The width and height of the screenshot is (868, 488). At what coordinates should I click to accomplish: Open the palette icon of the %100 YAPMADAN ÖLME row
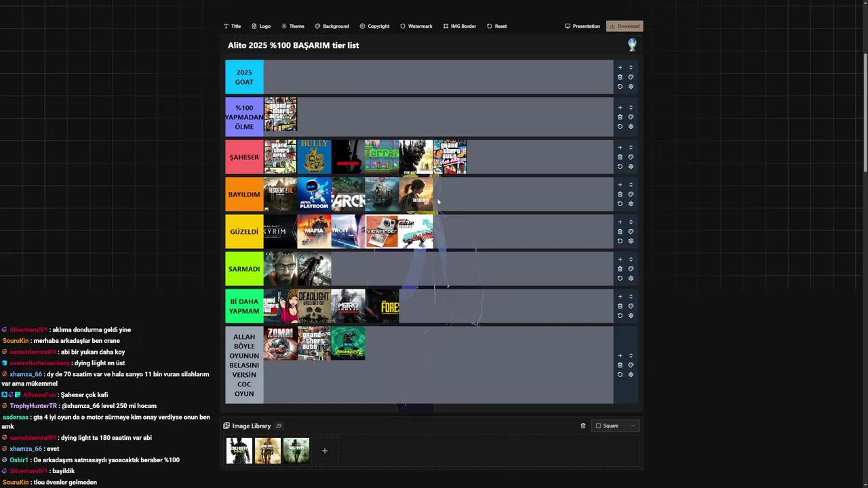coord(631,117)
